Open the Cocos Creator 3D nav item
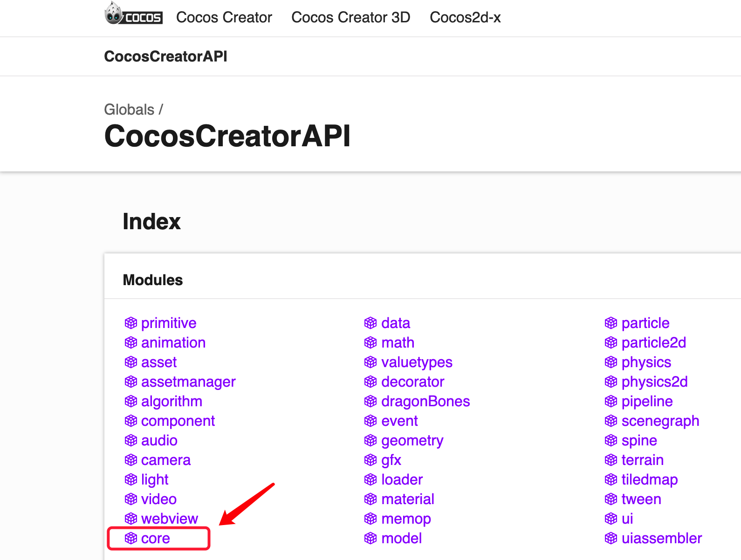 click(x=350, y=18)
